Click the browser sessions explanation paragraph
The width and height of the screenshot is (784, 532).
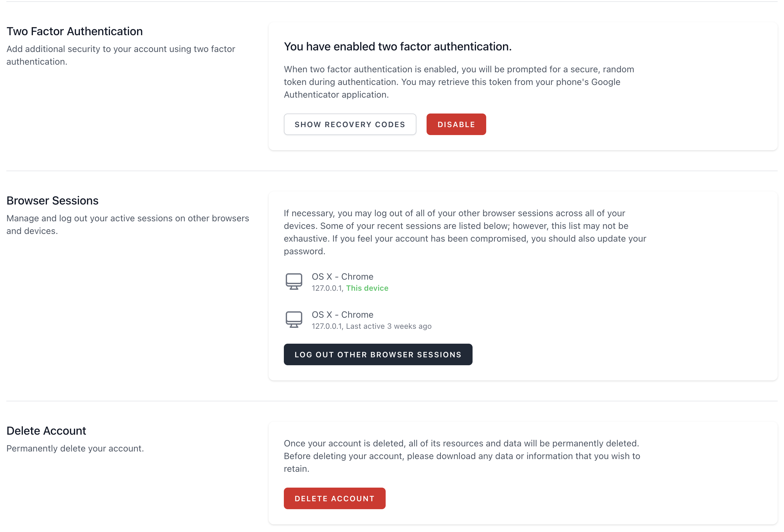[464, 232]
